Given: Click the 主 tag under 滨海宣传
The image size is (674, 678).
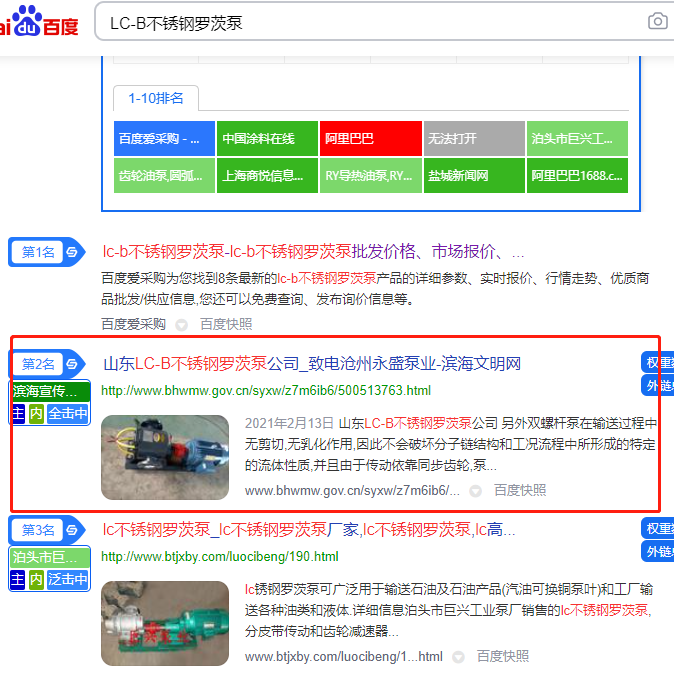Looking at the screenshot, I should pyautogui.click(x=18, y=413).
